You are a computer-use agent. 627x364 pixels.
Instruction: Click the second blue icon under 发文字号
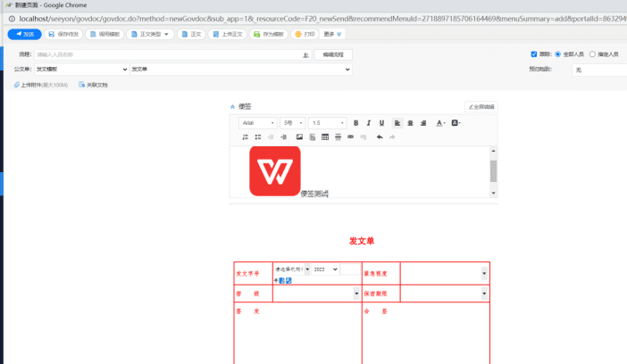click(288, 280)
